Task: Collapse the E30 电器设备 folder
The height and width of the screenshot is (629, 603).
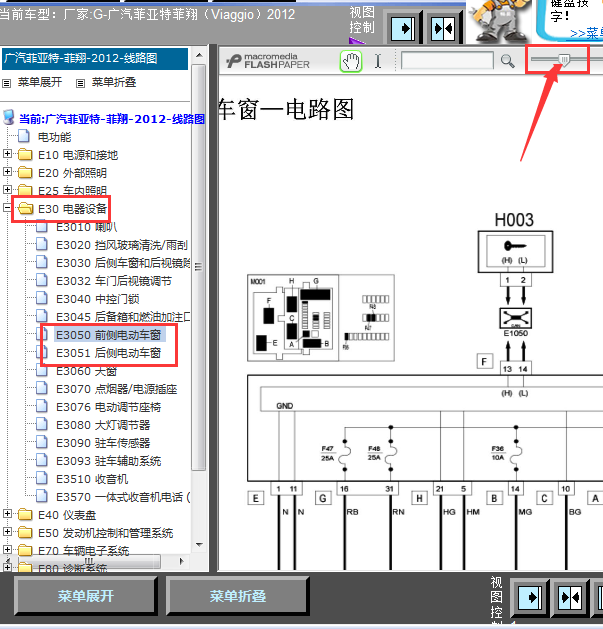Action: click(7, 207)
